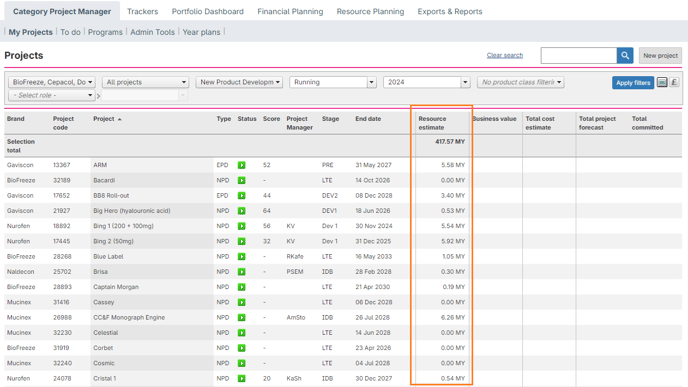Open the Year plans submenu
Screen dimensions: 688x387
(201, 32)
